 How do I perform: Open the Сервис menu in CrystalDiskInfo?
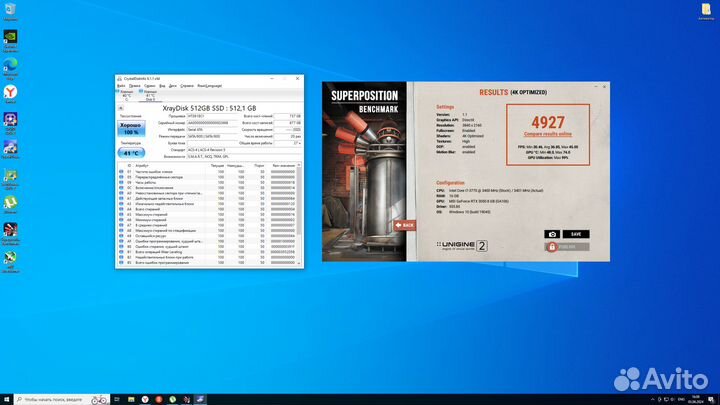(x=150, y=86)
